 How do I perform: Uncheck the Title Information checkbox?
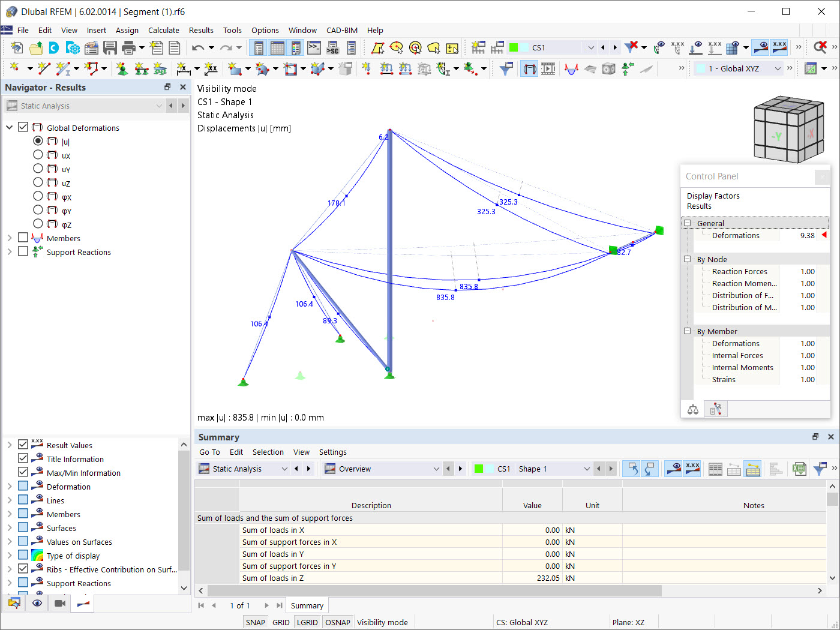[23, 458]
